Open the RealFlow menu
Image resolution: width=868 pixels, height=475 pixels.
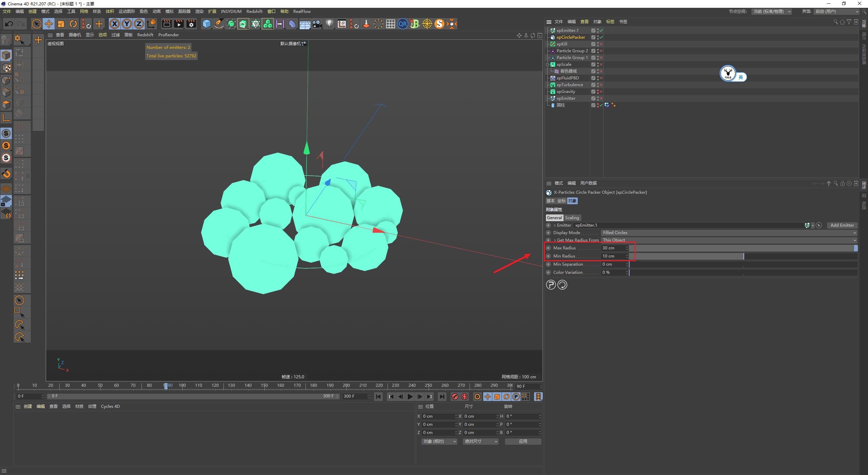click(x=302, y=11)
